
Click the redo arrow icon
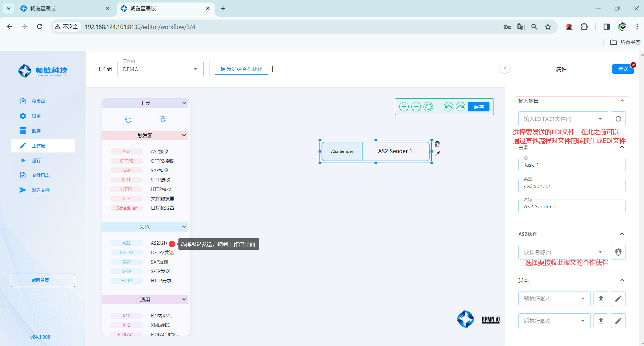[x=460, y=107]
